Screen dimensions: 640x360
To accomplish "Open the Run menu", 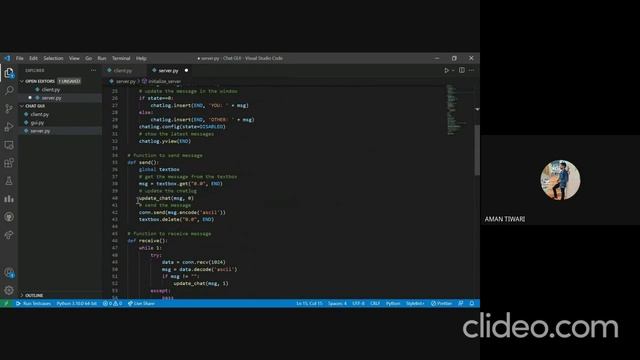I will click(x=102, y=58).
